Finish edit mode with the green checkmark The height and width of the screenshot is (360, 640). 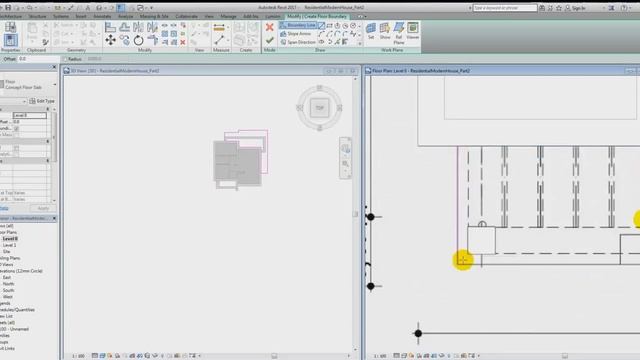click(x=269, y=40)
